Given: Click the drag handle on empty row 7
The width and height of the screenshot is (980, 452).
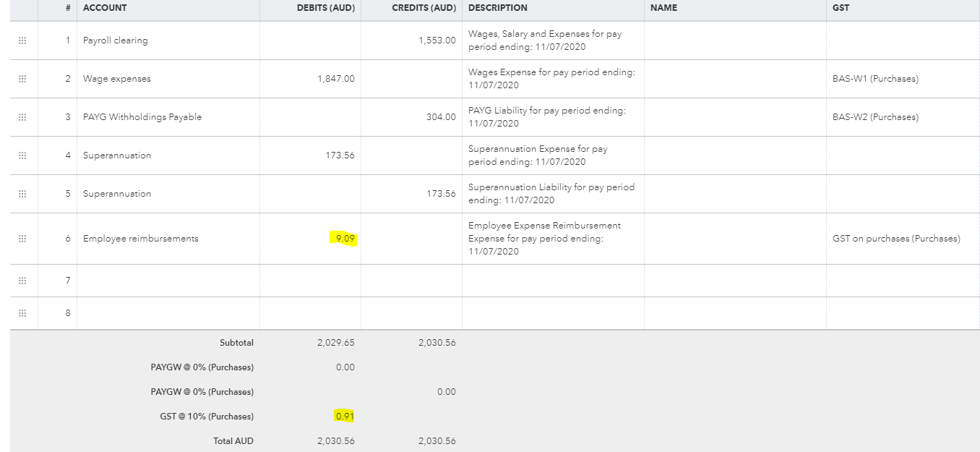Looking at the screenshot, I should click(22, 280).
